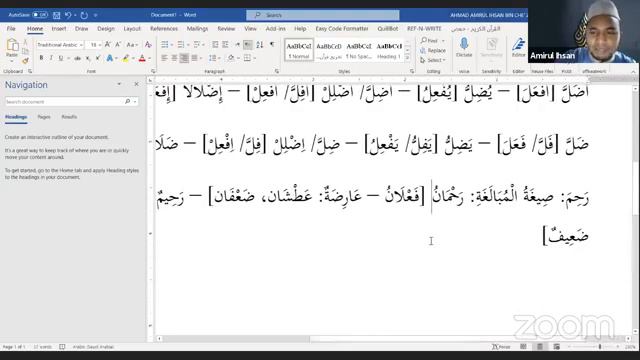Toggle Italic formatting

coord(51,58)
